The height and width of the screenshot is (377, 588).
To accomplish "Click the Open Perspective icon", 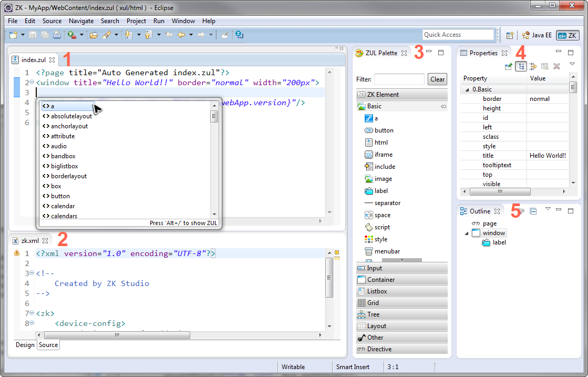I will point(510,35).
